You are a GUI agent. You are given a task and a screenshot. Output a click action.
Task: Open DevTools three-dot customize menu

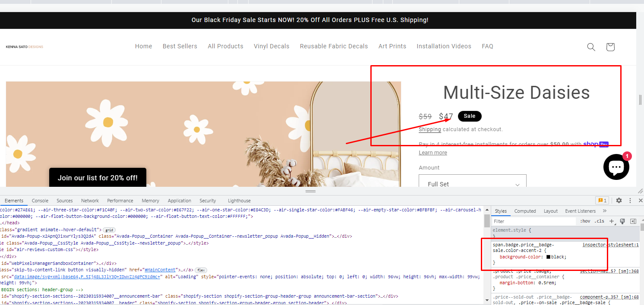click(x=630, y=201)
